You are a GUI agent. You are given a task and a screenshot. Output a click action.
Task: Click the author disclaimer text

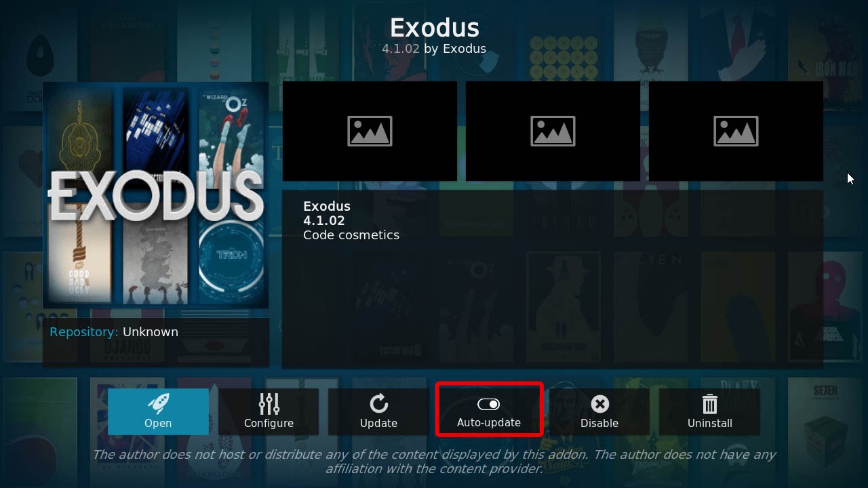pyautogui.click(x=434, y=461)
